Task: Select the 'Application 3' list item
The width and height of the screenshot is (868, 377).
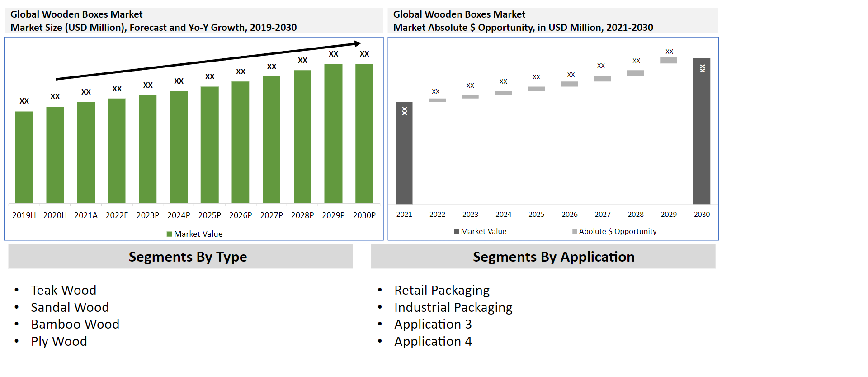Action: pos(433,324)
